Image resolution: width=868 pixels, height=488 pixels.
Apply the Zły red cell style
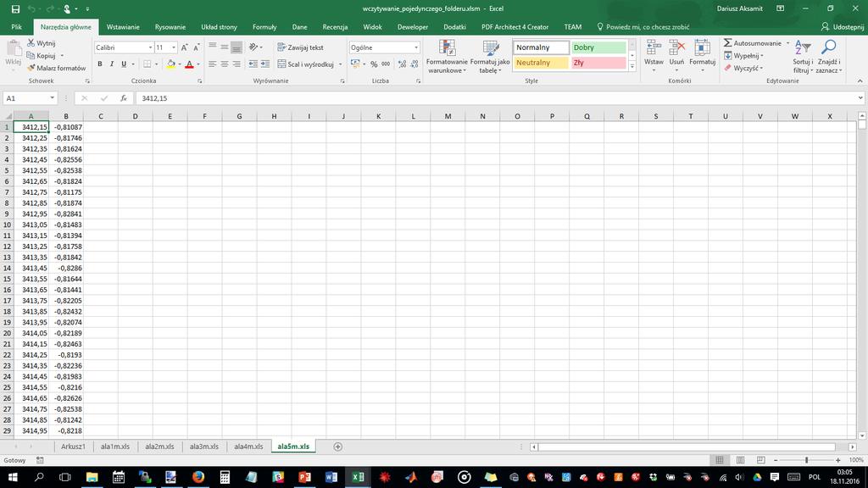(x=598, y=63)
